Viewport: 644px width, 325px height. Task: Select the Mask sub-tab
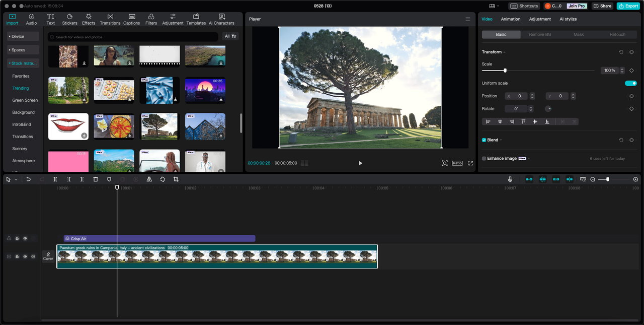click(x=579, y=35)
